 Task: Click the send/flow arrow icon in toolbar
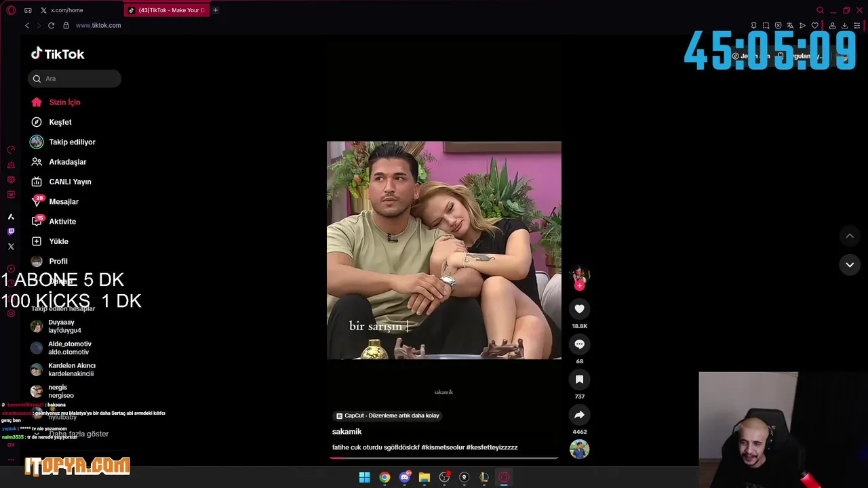802,26
